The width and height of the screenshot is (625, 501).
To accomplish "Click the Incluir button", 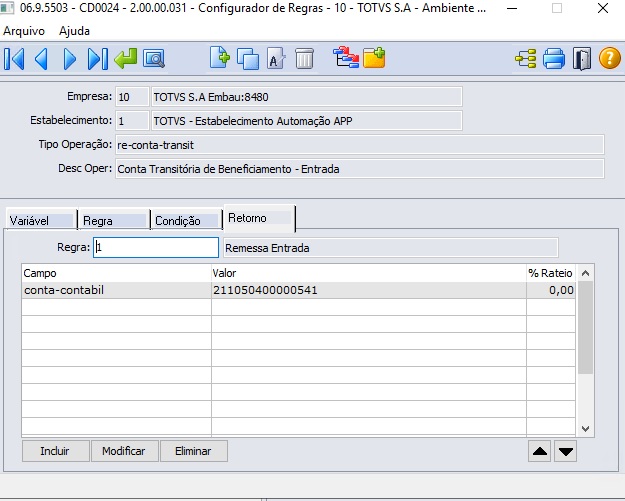I will 55,451.
